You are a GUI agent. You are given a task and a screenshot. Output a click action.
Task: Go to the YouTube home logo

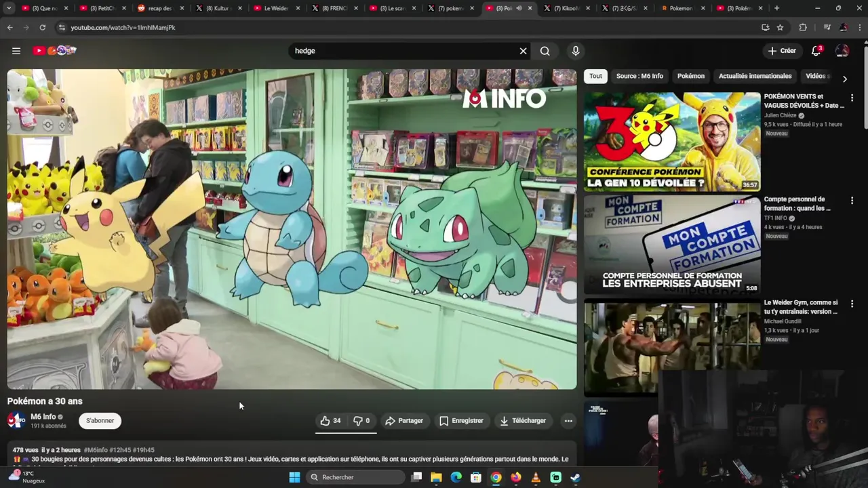54,51
